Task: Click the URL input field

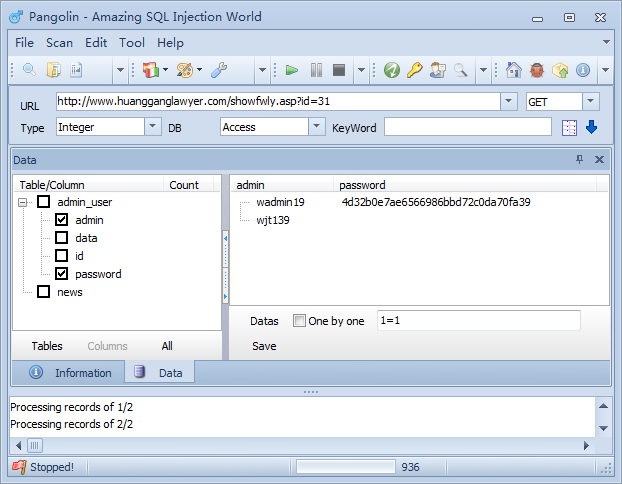Action: [278, 102]
